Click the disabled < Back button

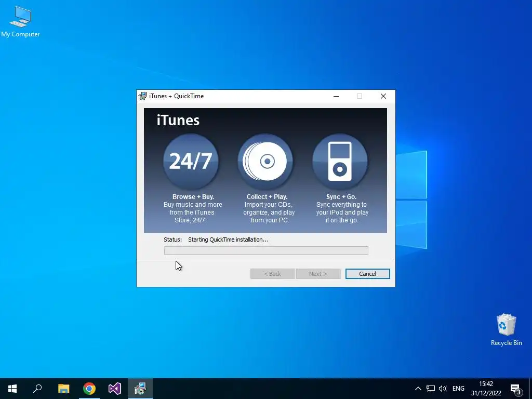click(272, 274)
